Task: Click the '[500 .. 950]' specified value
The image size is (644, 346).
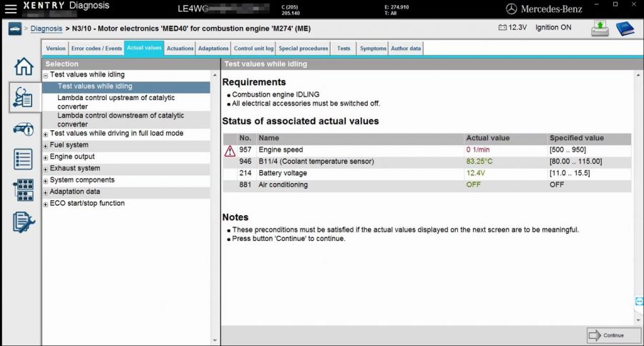Action: tap(567, 150)
